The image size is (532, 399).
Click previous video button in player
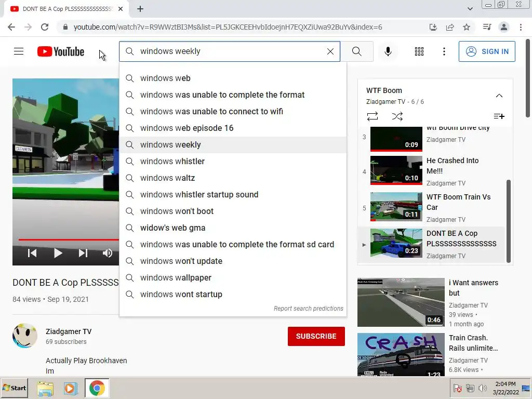coord(32,253)
